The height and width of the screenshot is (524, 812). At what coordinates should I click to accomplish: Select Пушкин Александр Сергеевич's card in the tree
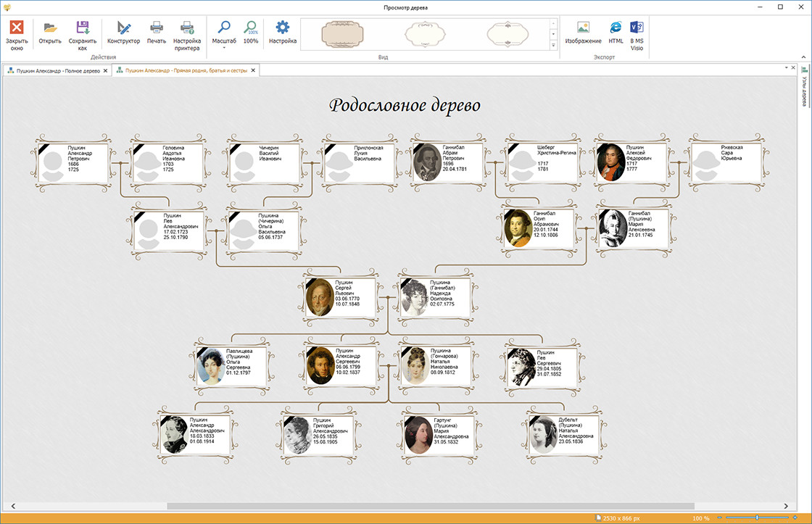pos(341,365)
